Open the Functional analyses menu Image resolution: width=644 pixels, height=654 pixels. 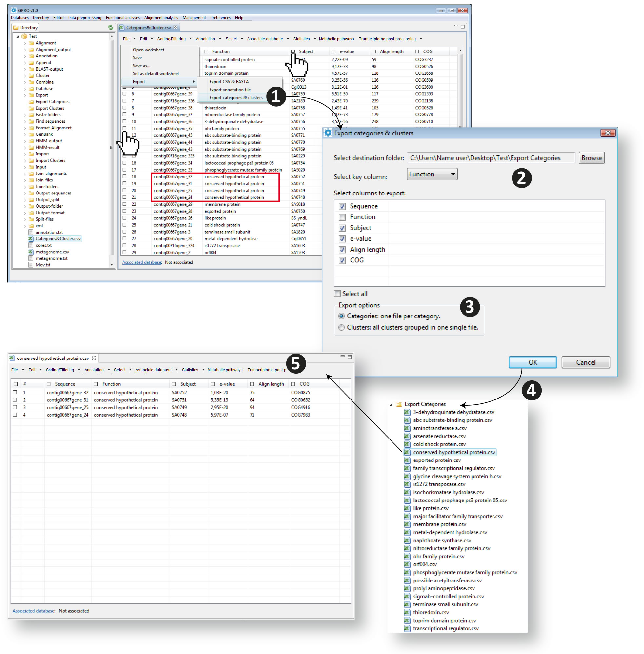pyautogui.click(x=122, y=18)
